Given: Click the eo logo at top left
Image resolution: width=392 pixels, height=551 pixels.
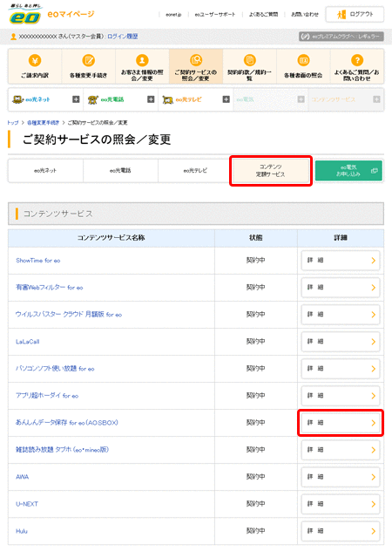Looking at the screenshot, I should coord(25,15).
